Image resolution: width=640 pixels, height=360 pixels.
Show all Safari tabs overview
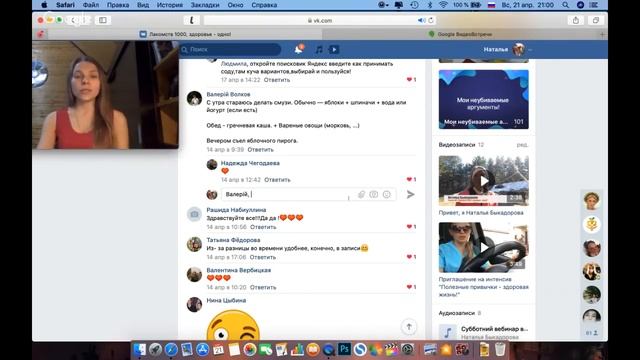(x=596, y=20)
